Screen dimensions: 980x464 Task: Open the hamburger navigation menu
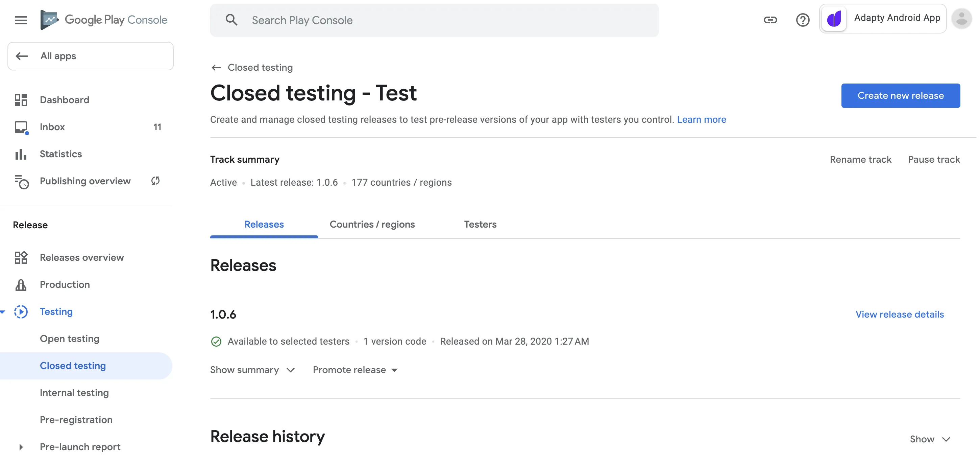[21, 20]
